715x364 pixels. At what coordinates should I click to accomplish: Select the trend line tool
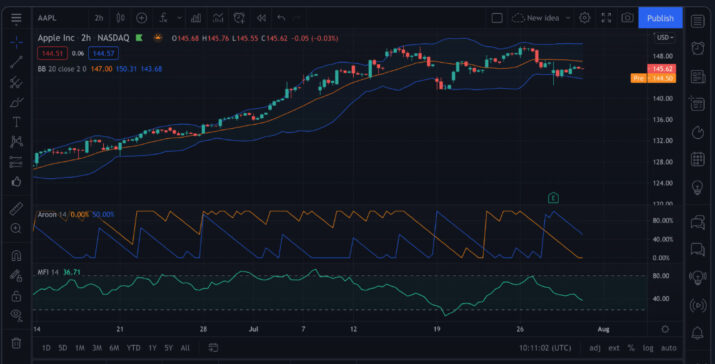(16, 62)
